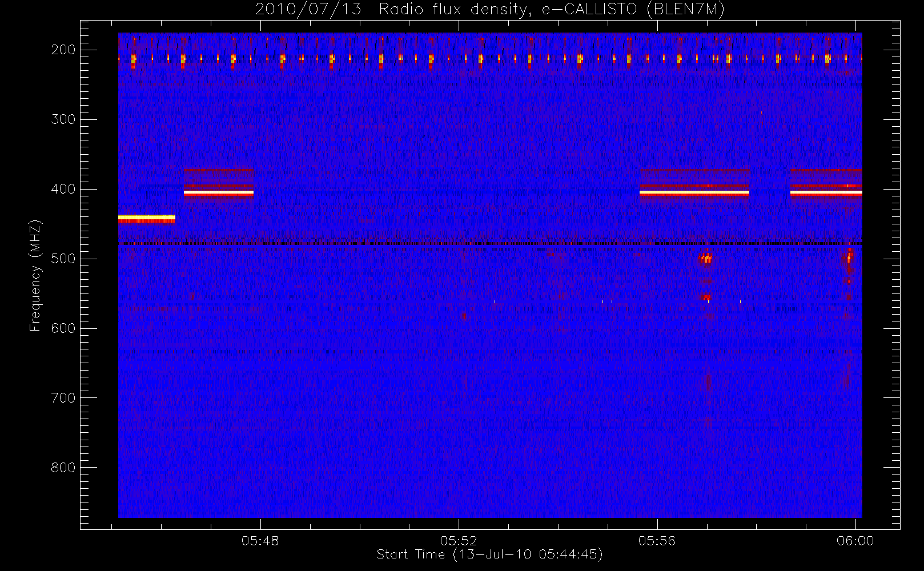Screen dimensions: 924x571
Task: Click the 'Frequency (MHZ)' y-axis label
Action: (35, 275)
